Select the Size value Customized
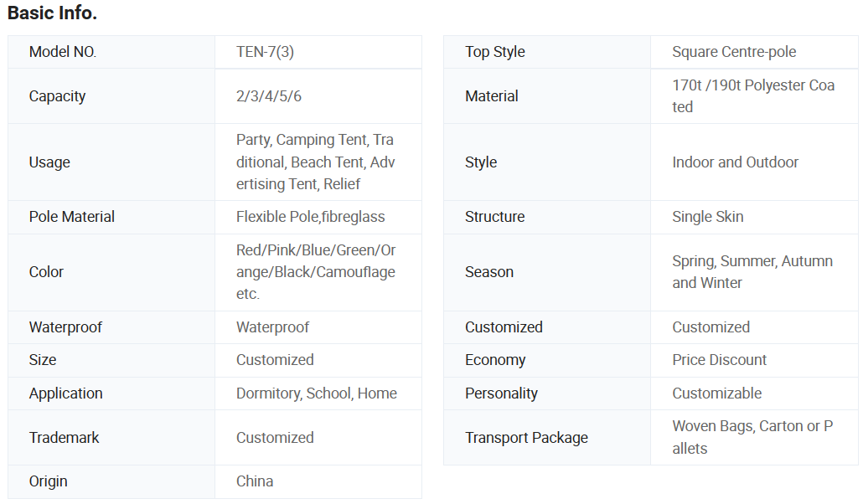Screen dimensions: 863x504 pos(275,360)
